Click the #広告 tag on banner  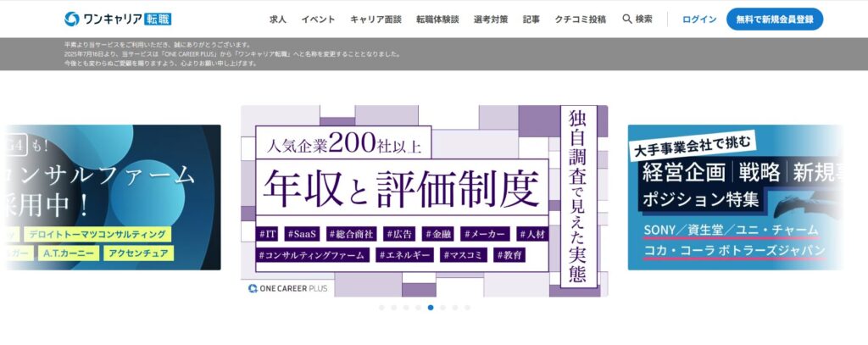(399, 234)
